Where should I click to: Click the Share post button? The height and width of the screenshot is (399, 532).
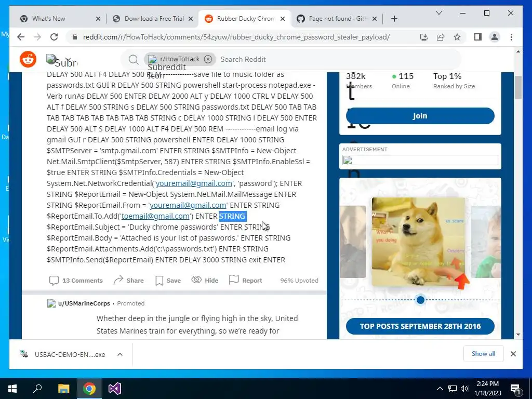[x=129, y=281]
